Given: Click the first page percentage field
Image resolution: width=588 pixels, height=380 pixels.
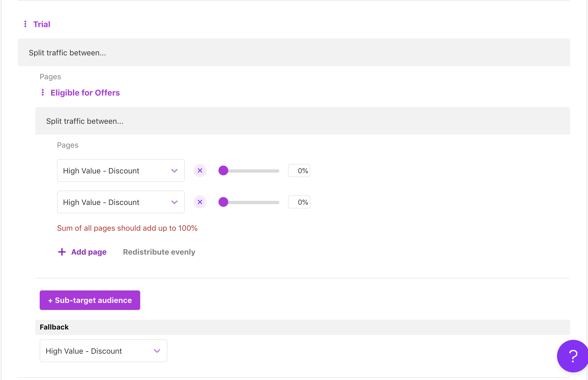Looking at the screenshot, I should click(299, 171).
